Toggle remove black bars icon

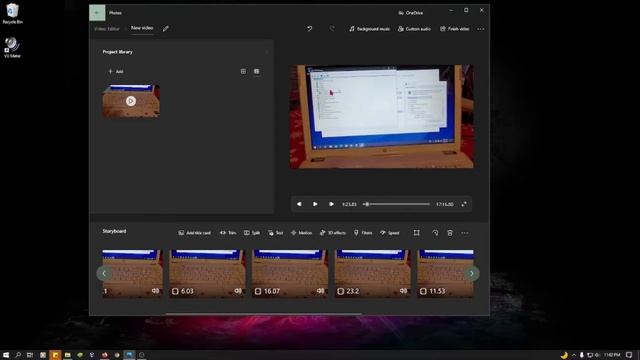point(416,233)
